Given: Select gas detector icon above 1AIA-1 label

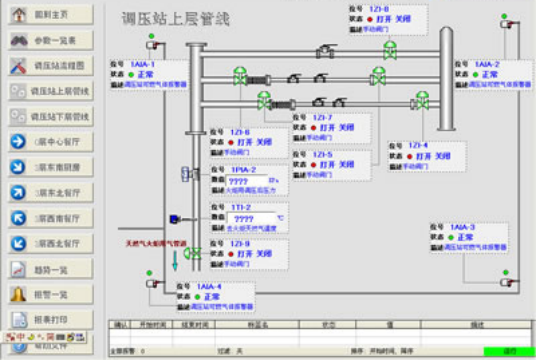Looking at the screenshot, I should click(x=154, y=45).
